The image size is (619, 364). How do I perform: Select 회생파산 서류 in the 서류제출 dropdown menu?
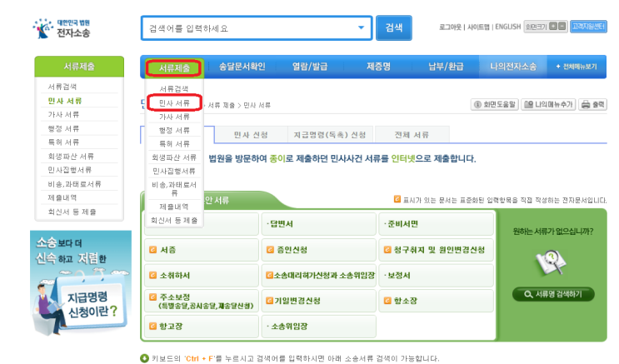[x=174, y=157]
